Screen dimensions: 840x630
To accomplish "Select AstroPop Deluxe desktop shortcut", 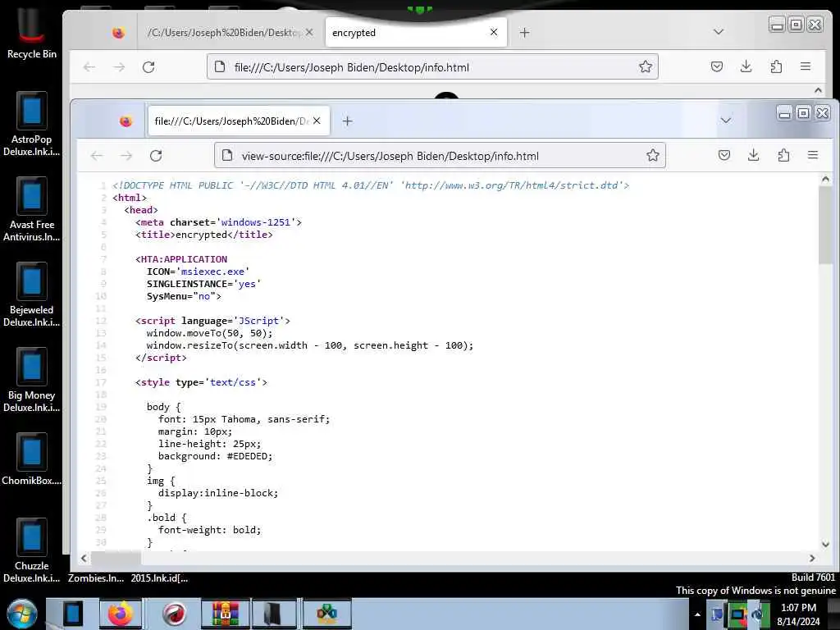I will (x=31, y=125).
